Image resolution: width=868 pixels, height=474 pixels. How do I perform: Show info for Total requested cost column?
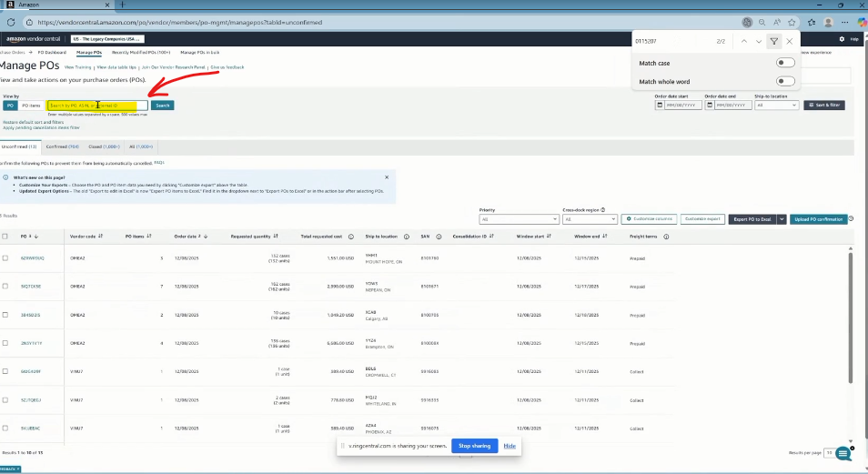tap(351, 237)
